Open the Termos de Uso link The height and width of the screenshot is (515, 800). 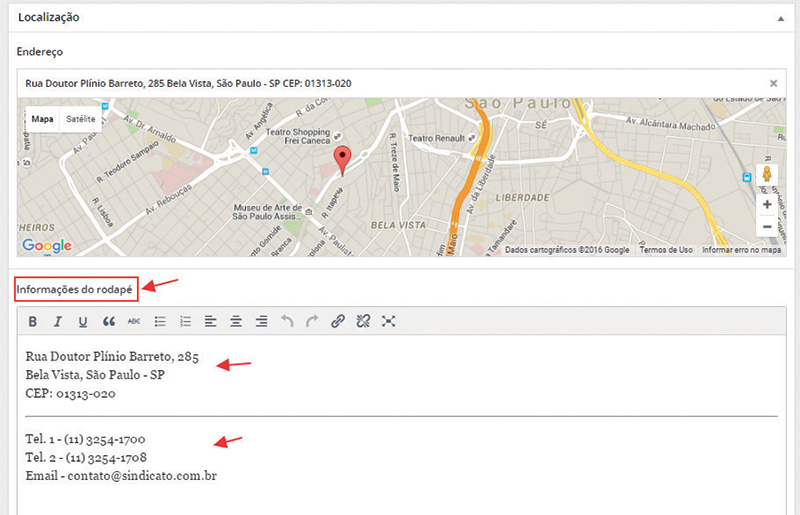pos(666,250)
